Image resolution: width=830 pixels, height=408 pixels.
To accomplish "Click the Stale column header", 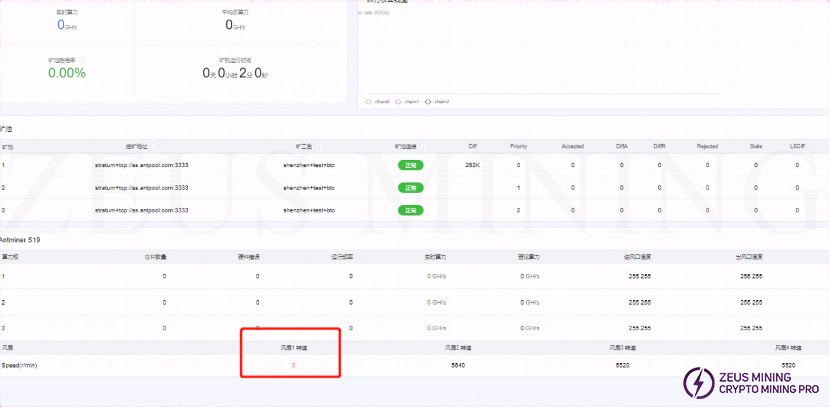I will [x=756, y=146].
